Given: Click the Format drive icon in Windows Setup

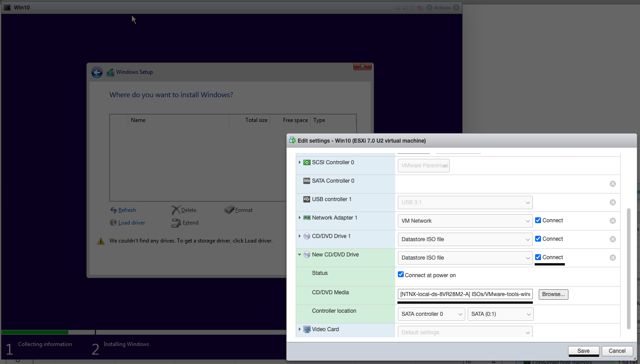Looking at the screenshot, I should pos(230,210).
